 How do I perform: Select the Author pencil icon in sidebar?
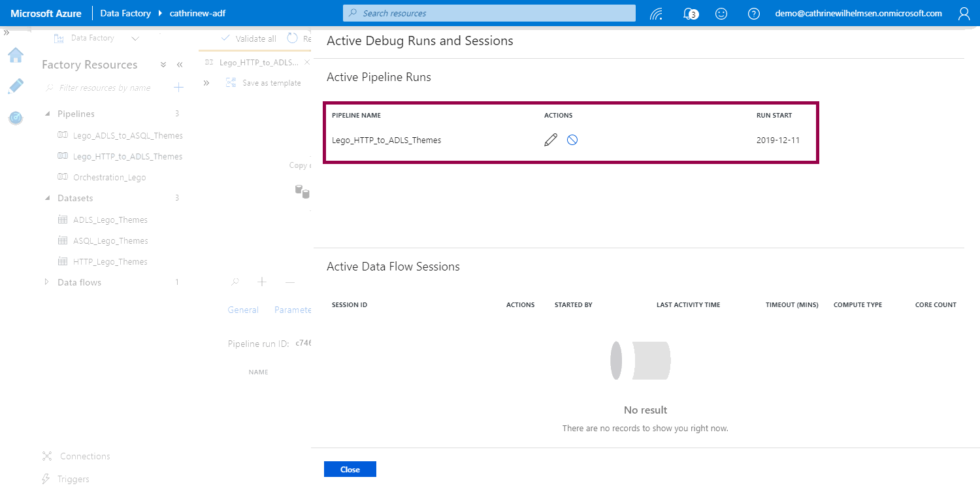click(16, 86)
